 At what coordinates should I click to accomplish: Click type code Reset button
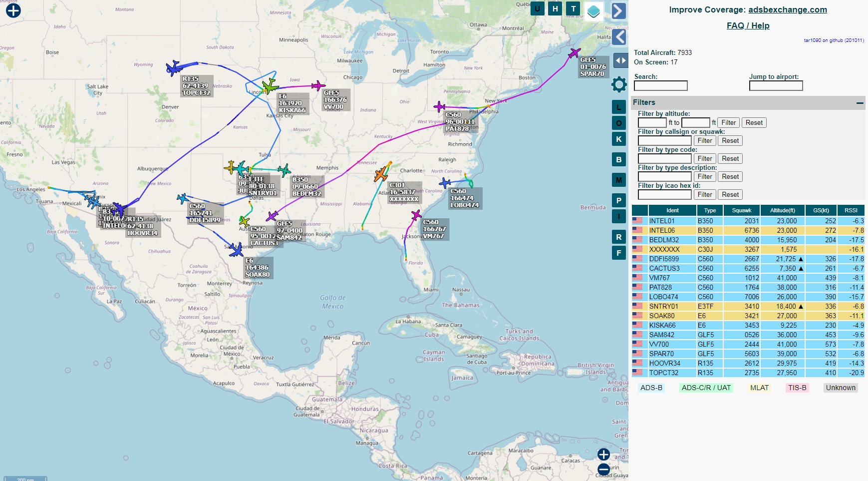[730, 158]
